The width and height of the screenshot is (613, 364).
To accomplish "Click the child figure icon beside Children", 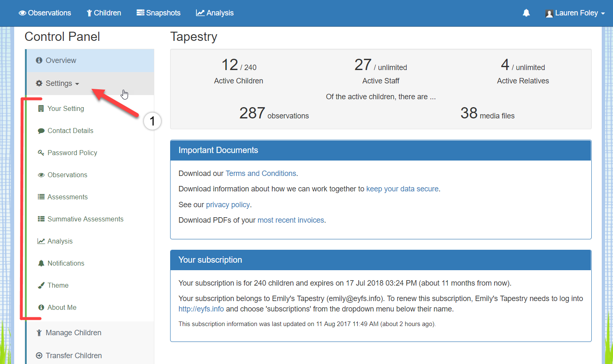I will coord(89,13).
